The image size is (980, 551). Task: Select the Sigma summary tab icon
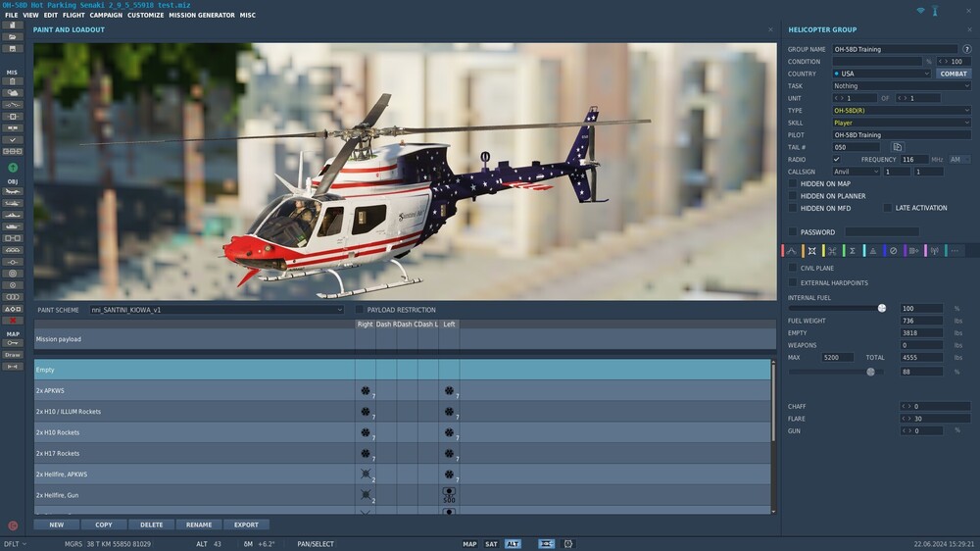coord(852,251)
